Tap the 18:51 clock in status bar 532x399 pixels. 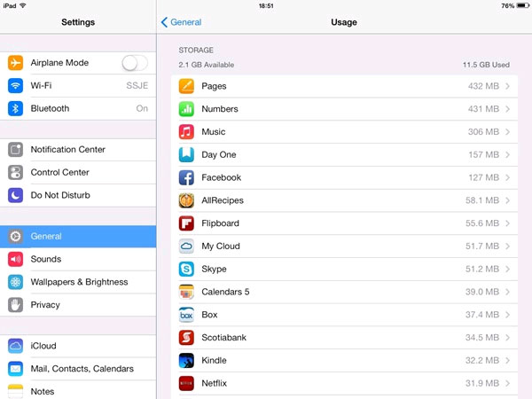[266, 6]
